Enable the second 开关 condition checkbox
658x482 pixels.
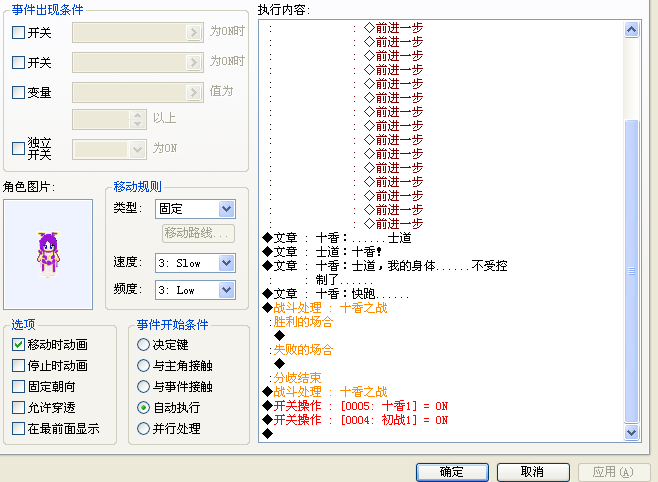click(18, 63)
